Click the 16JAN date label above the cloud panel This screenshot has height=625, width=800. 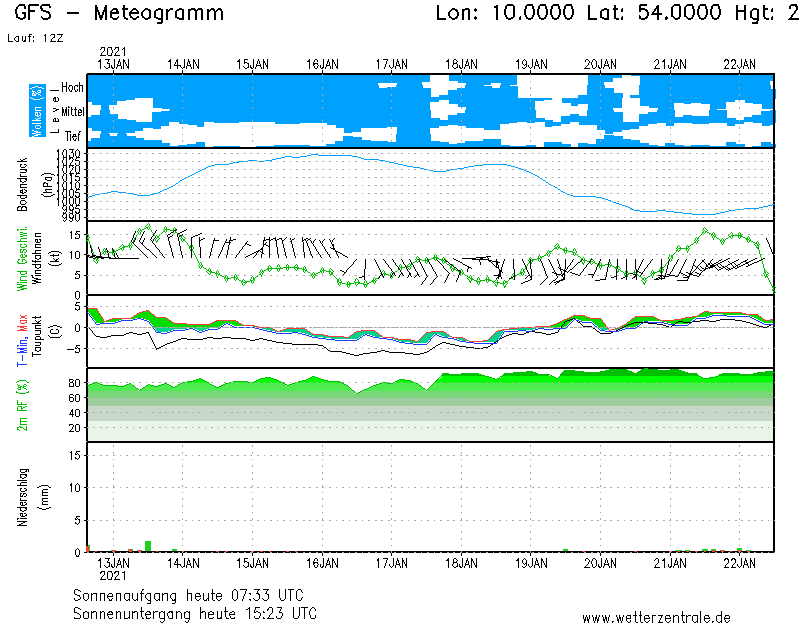click(322, 64)
